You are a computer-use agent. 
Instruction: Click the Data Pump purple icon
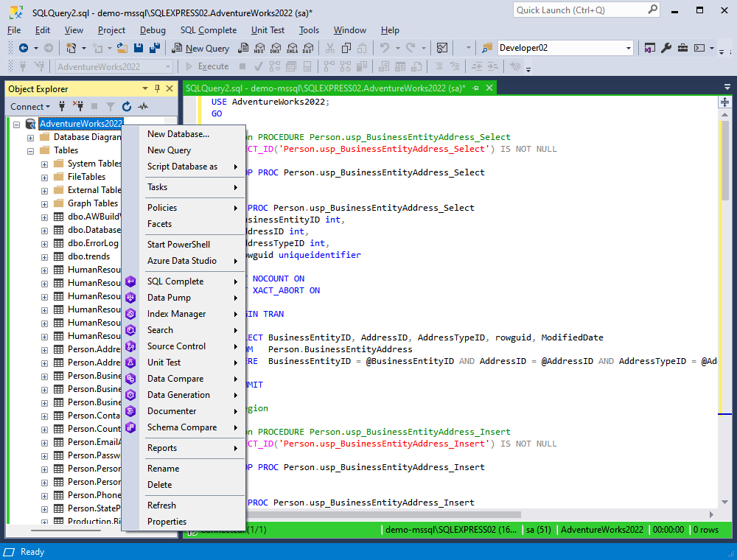130,298
